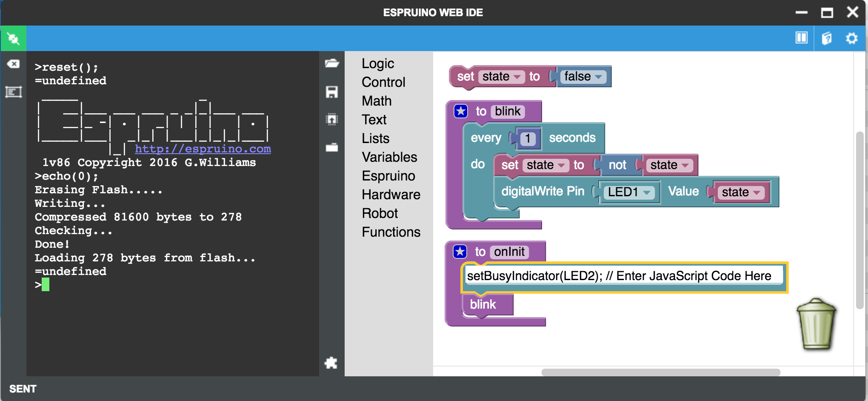Open the Espruino block category
The height and width of the screenshot is (401, 868).
click(x=388, y=176)
